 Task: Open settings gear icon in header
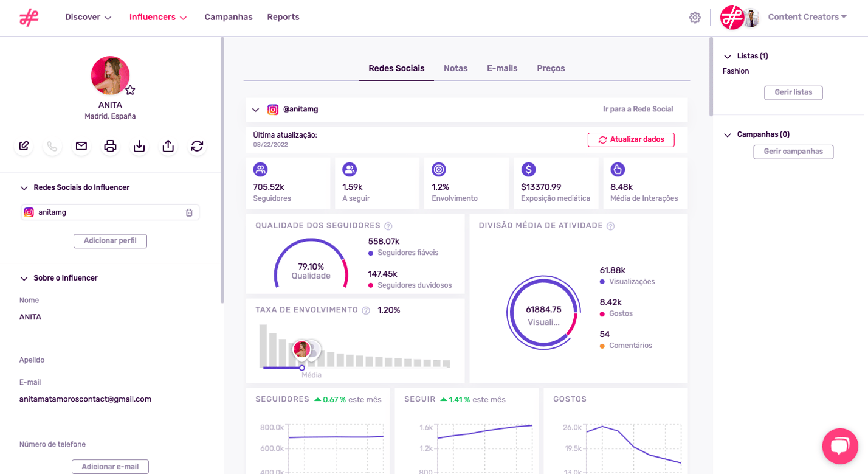coord(695,18)
